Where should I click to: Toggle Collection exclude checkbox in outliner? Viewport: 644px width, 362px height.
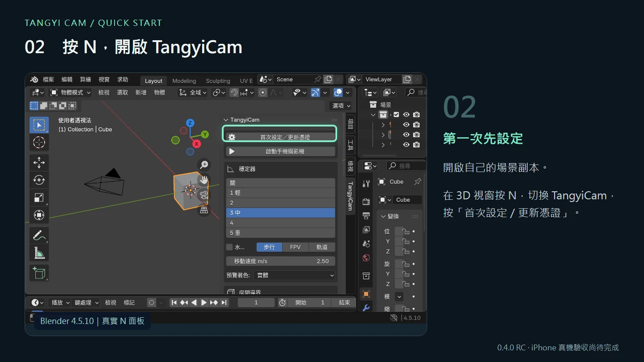(x=396, y=115)
